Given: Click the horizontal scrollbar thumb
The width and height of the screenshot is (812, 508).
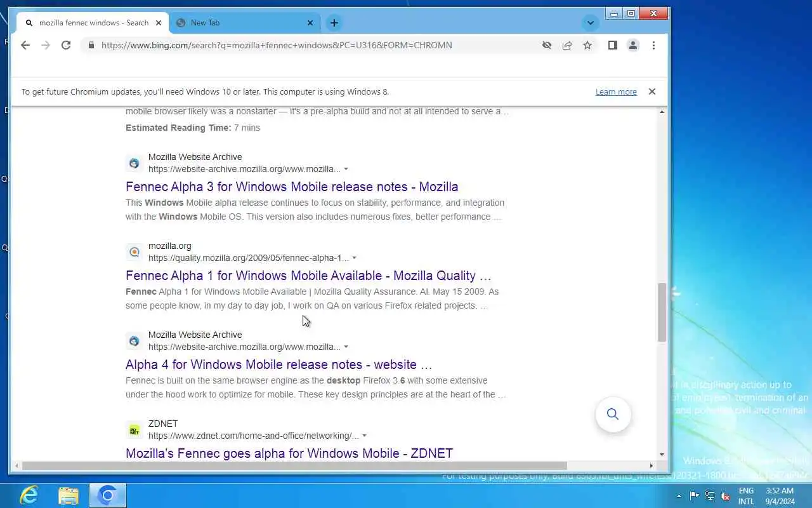Looking at the screenshot, I should (294, 465).
